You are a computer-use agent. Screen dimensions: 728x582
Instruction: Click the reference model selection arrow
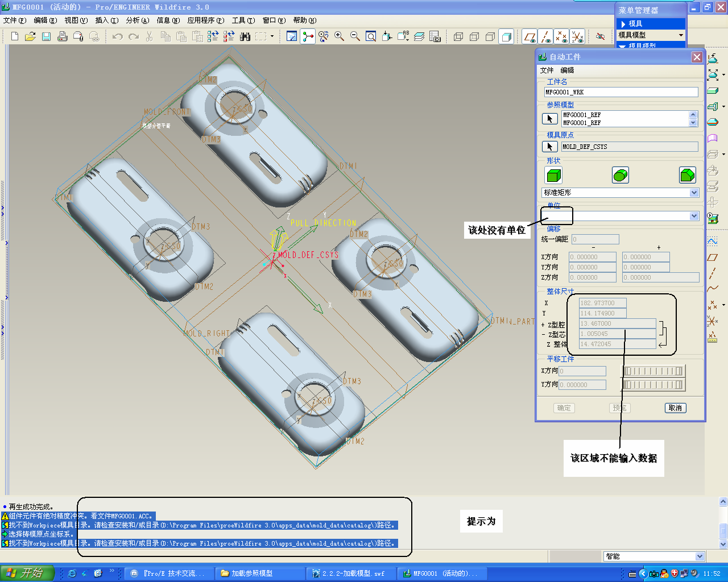point(549,118)
